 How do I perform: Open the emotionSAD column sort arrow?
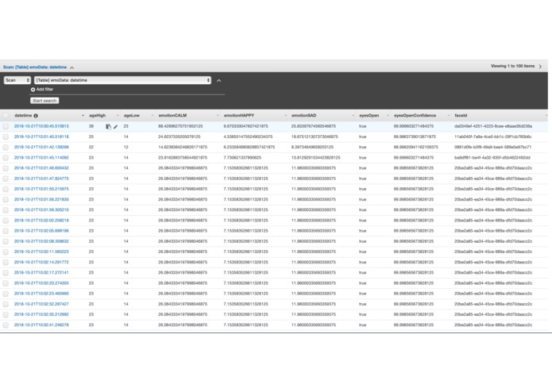tap(353, 116)
